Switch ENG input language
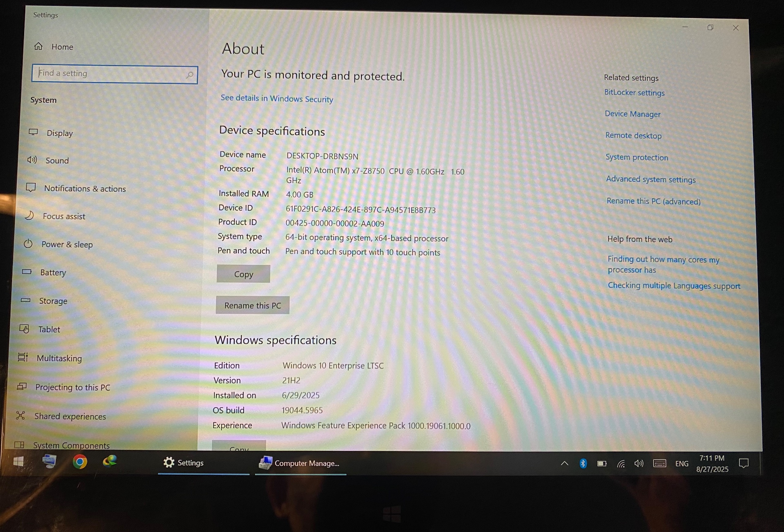This screenshot has width=784, height=532. [682, 464]
